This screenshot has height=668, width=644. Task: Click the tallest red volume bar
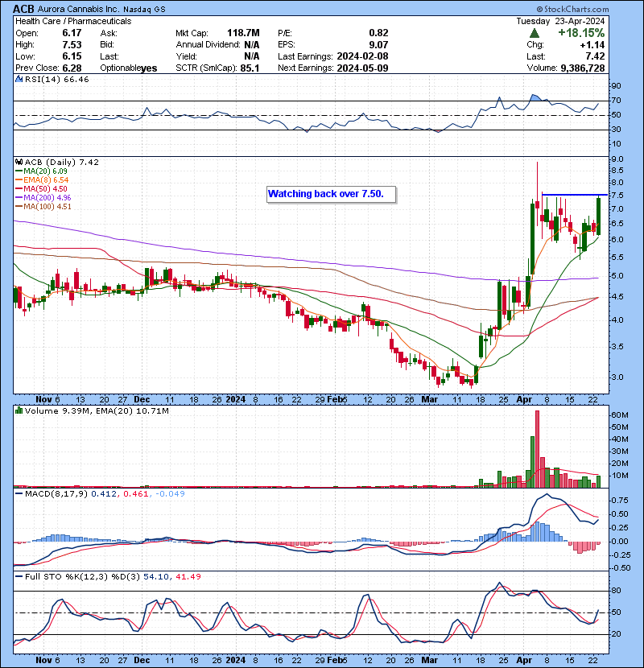click(x=537, y=449)
